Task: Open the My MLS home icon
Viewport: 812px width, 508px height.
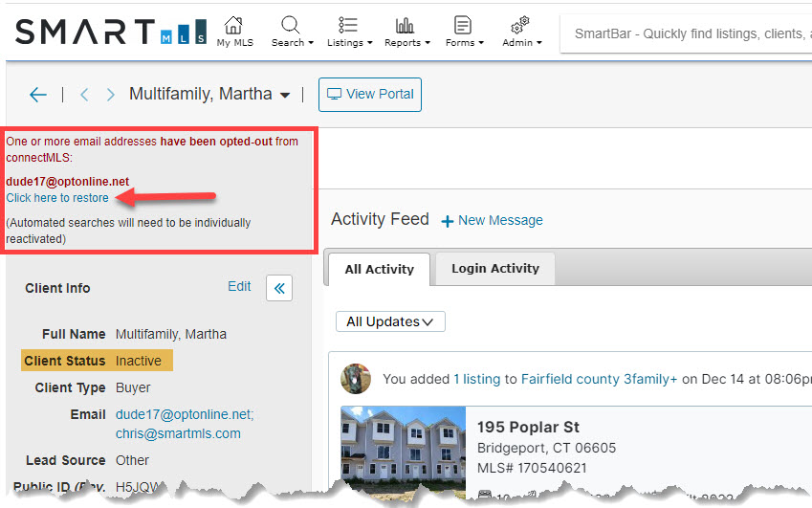Action: tap(234, 32)
